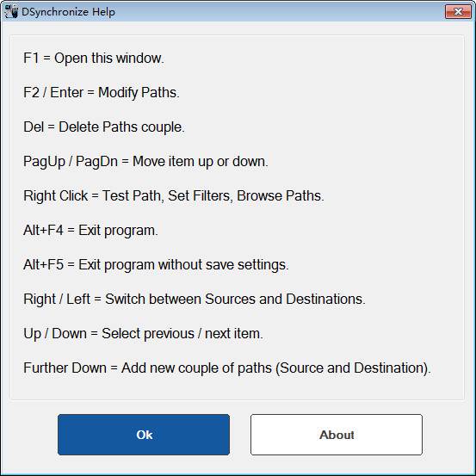476x476 pixels.
Task: Click the words 'Set Filters' in help text
Action: 201,195
